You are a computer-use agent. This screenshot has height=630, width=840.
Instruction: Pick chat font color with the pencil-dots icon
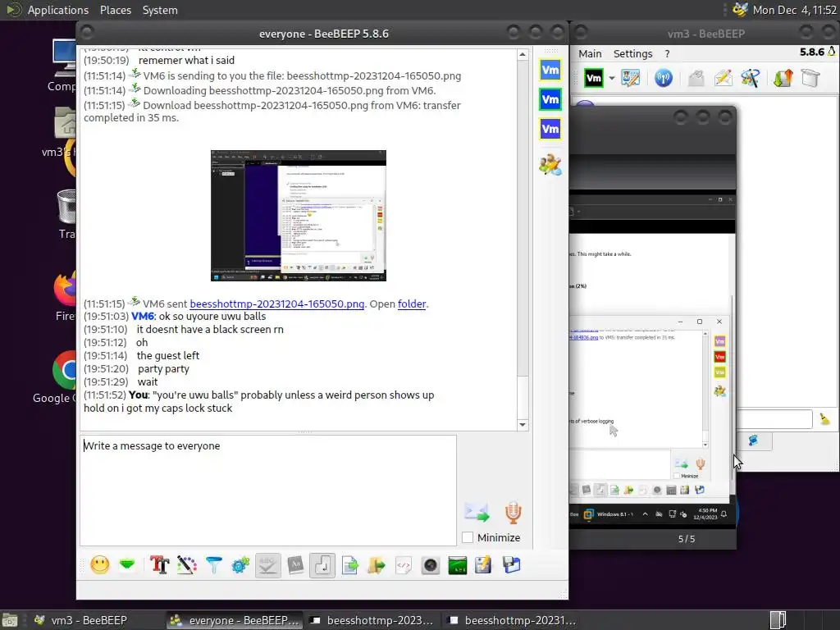186,564
